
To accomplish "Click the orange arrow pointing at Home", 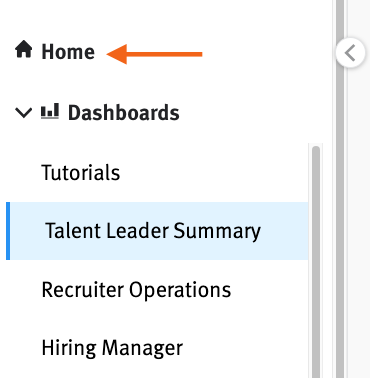I will (154, 54).
